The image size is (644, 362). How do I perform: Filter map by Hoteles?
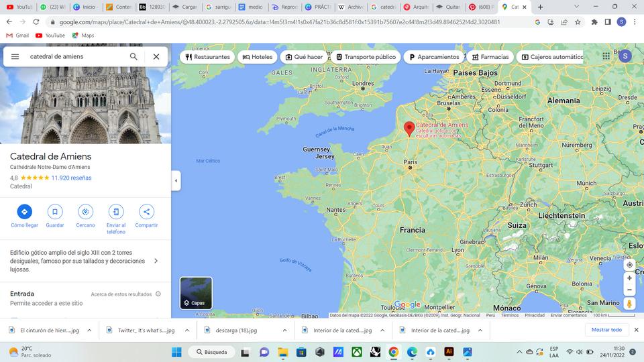tap(258, 57)
